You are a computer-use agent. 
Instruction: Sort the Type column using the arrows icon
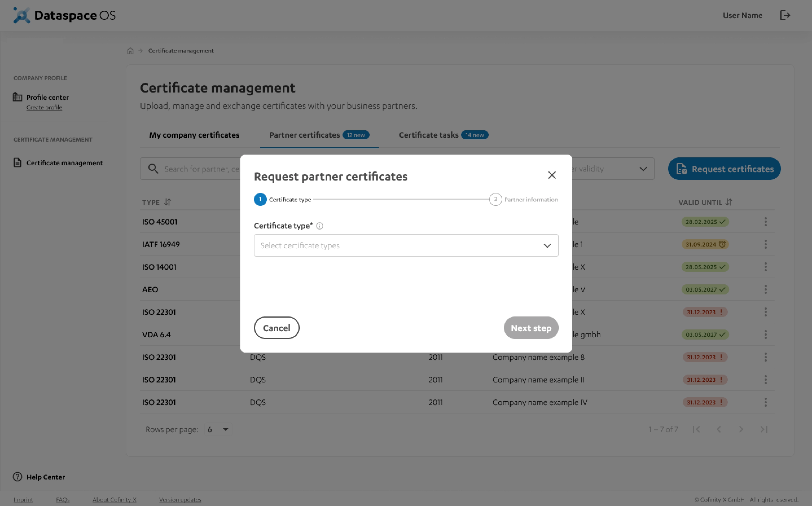tap(168, 202)
